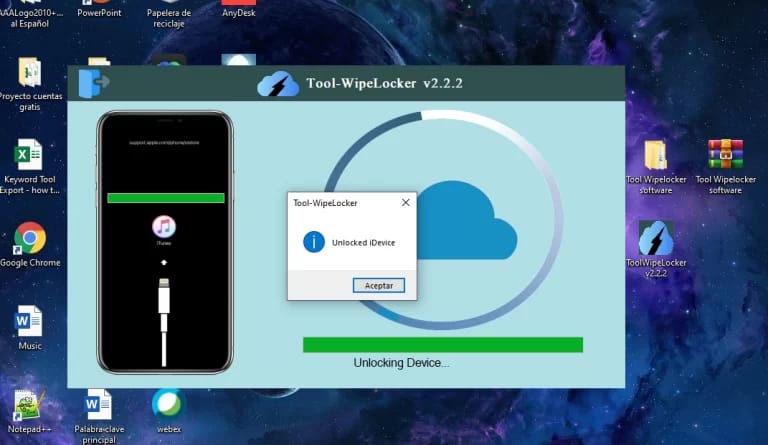Select the Music Word document icon

click(29, 328)
